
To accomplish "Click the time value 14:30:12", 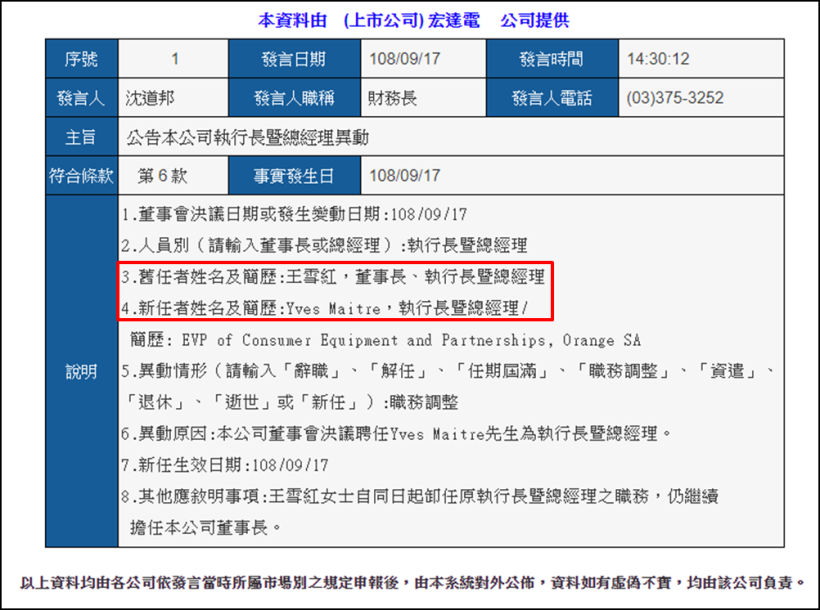I will [658, 59].
